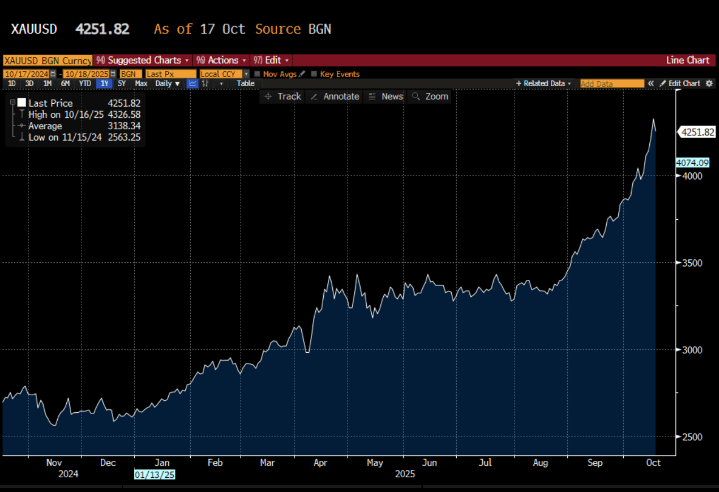Click the Track crosshair tool
This screenshot has width=719, height=492.
point(283,96)
